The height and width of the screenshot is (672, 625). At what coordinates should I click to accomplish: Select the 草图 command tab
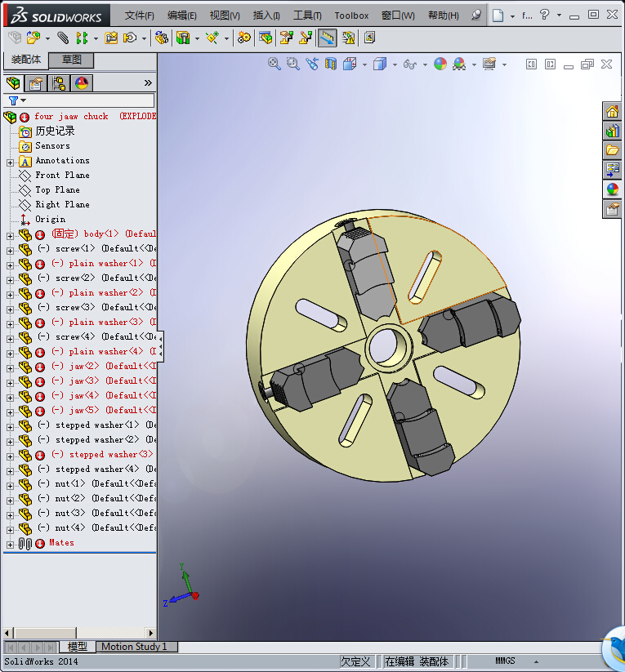tap(72, 60)
